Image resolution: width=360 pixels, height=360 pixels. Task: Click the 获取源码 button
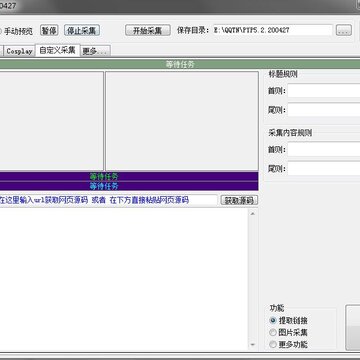coord(239,200)
